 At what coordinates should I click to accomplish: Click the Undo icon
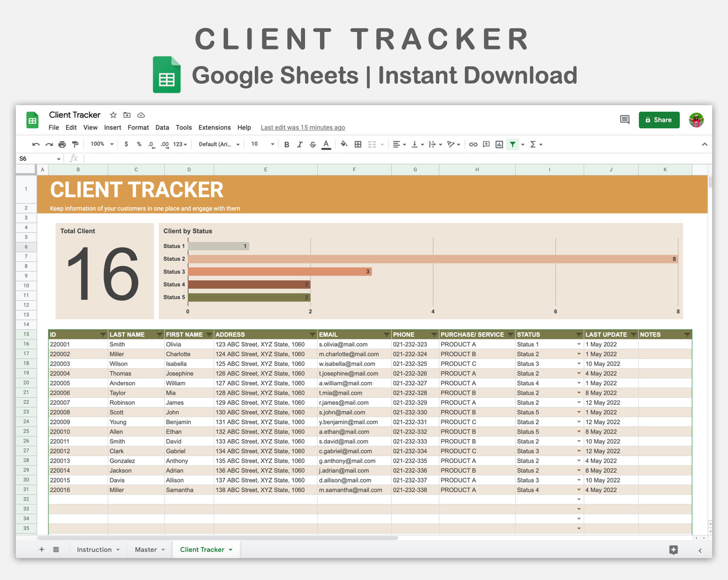tap(35, 144)
